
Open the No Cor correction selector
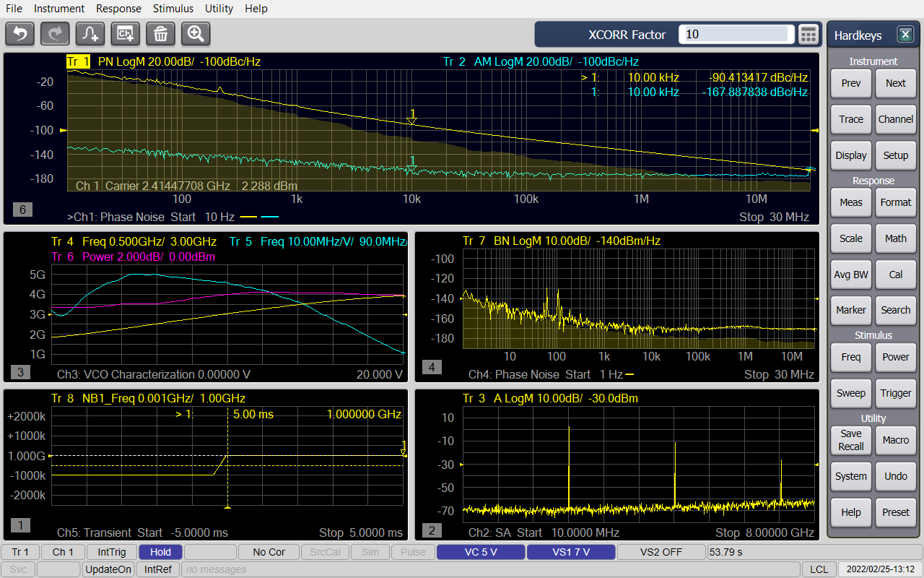269,551
